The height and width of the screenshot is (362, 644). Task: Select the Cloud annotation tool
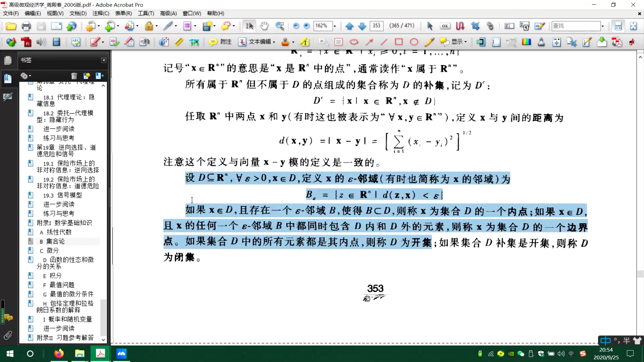354,42
